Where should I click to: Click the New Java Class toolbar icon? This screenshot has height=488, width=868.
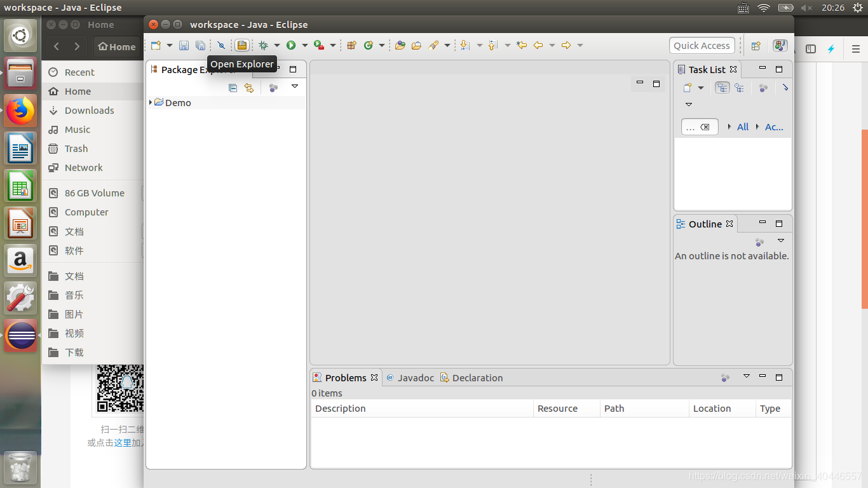point(370,45)
